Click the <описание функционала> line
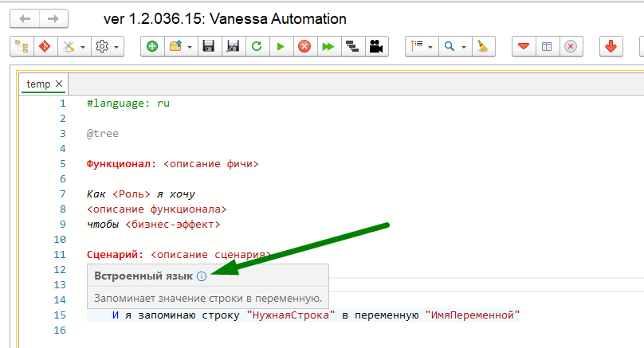Viewport: 644px width, 348px height. 157,209
